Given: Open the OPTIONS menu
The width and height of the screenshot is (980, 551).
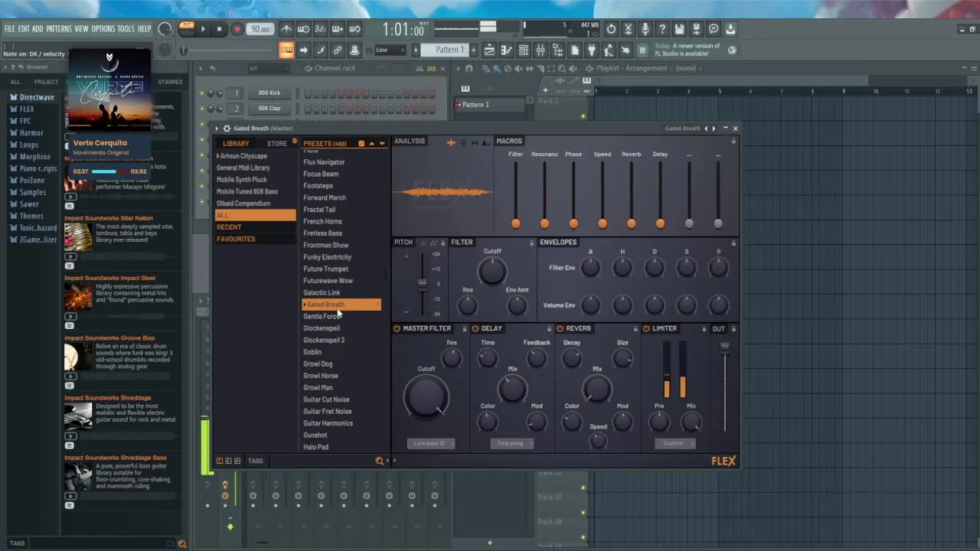Looking at the screenshot, I should tap(103, 29).
